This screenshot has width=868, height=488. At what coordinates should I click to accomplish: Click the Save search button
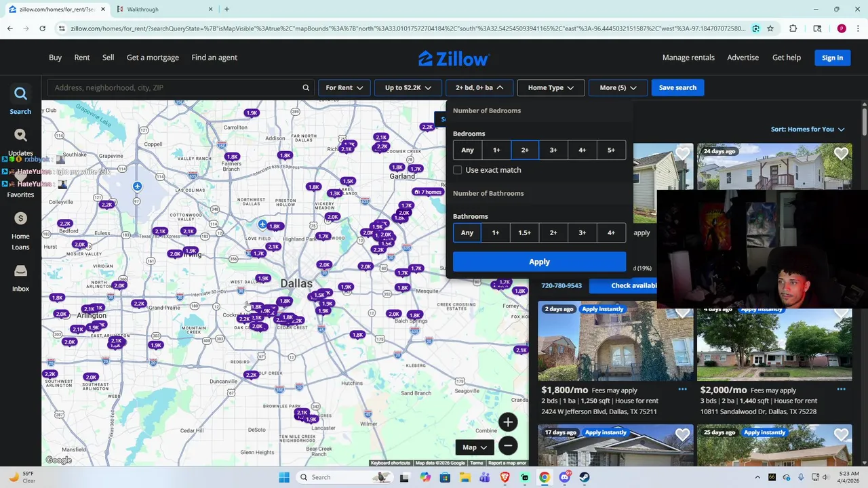pos(677,87)
